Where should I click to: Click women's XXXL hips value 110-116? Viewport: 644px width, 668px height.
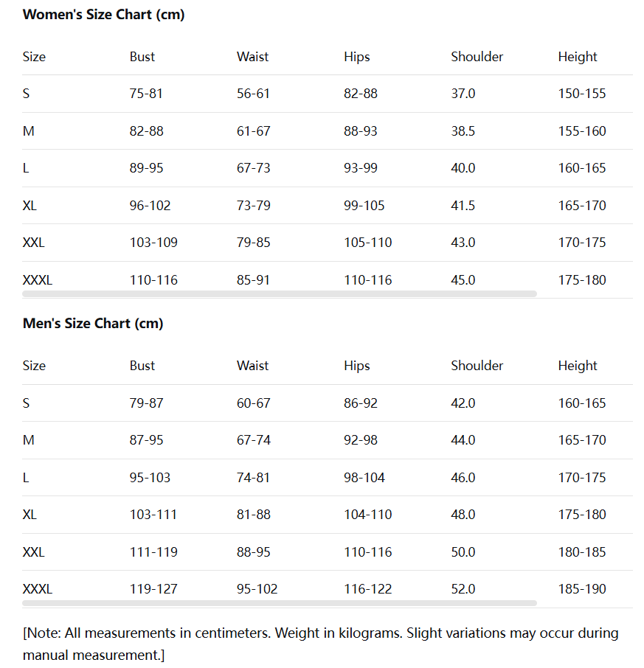367,280
